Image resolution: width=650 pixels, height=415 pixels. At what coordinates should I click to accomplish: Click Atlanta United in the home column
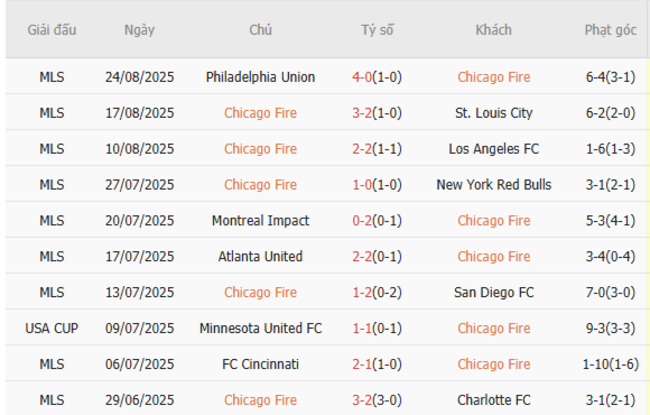point(260,257)
